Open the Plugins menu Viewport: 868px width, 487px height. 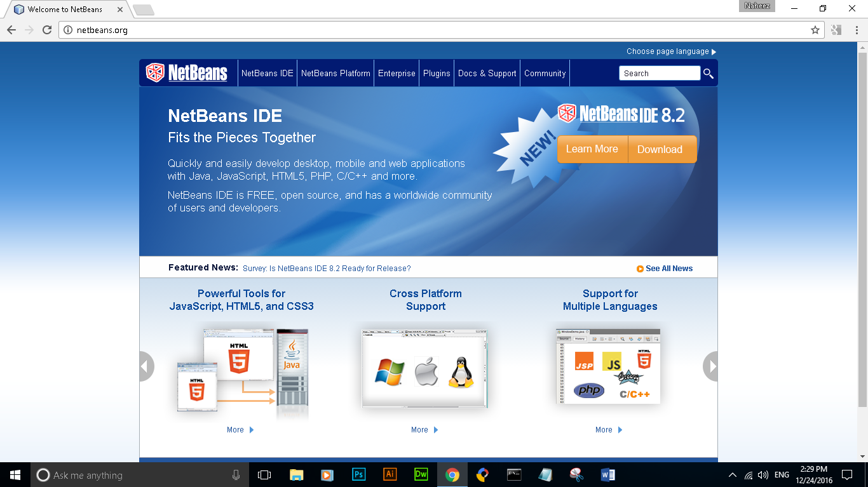tap(437, 74)
